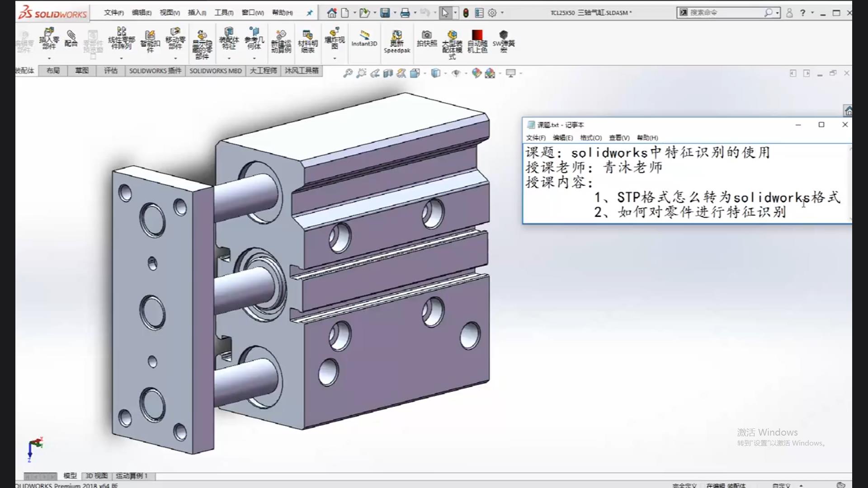
Task: Click the Rebuild traffic-light icon
Action: [x=466, y=13]
